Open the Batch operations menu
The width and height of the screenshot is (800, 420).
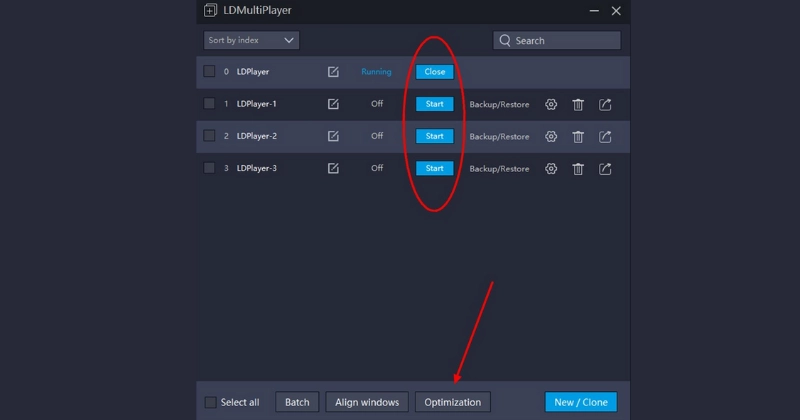tap(297, 402)
